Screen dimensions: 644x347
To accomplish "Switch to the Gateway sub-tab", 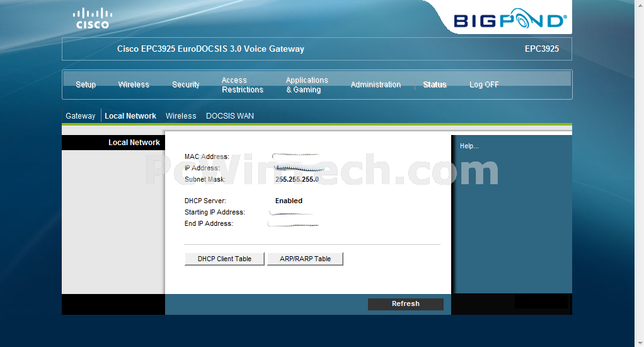I will (x=81, y=116).
